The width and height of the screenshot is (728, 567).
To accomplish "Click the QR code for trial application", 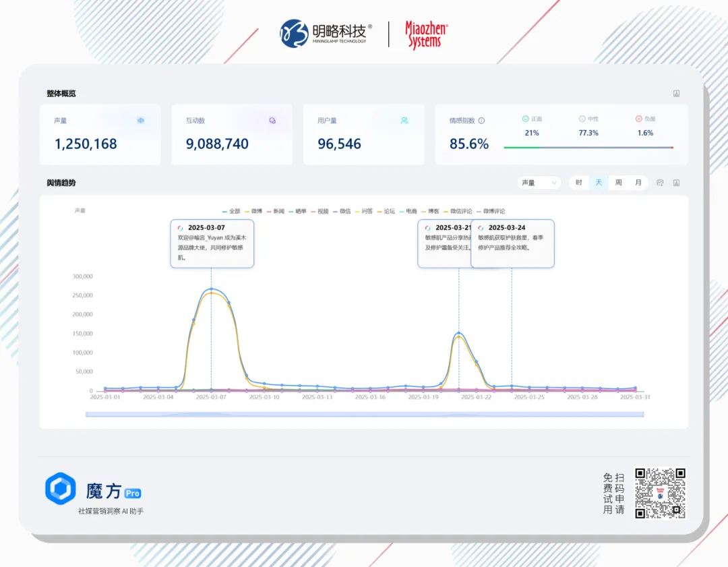I will click(660, 493).
